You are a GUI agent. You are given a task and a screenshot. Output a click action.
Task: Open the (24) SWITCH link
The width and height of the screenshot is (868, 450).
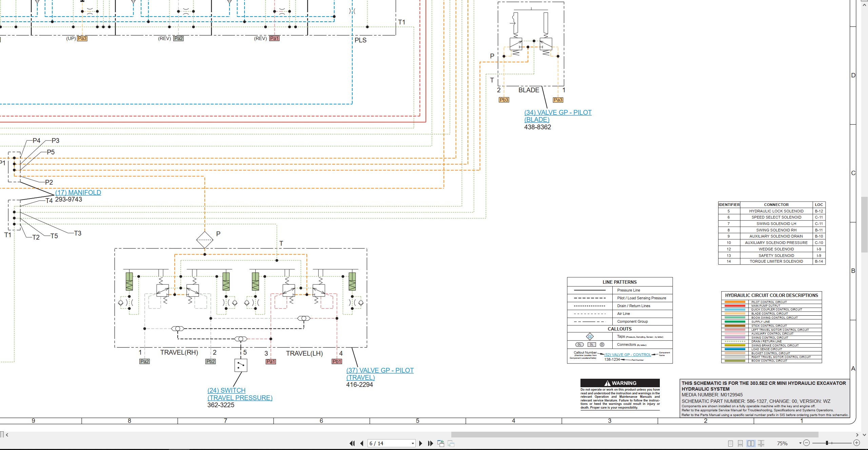pyautogui.click(x=240, y=394)
